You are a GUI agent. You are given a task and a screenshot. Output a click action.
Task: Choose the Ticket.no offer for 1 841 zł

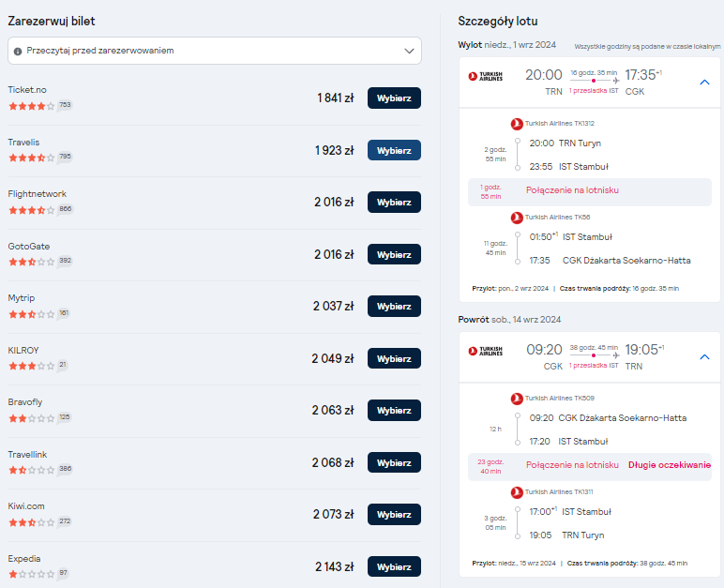click(394, 98)
